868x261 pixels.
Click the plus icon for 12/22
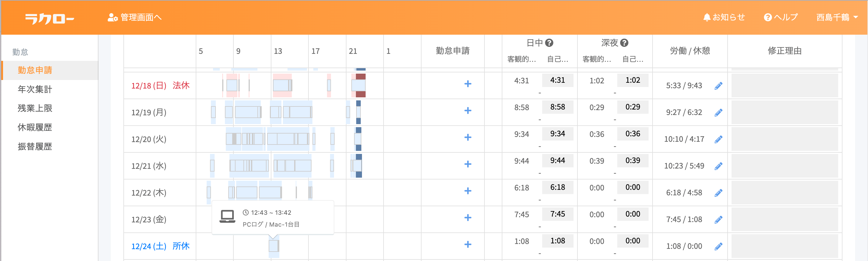pyautogui.click(x=468, y=191)
